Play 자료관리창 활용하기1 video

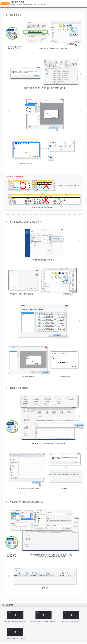pyautogui.click(x=43, y=615)
